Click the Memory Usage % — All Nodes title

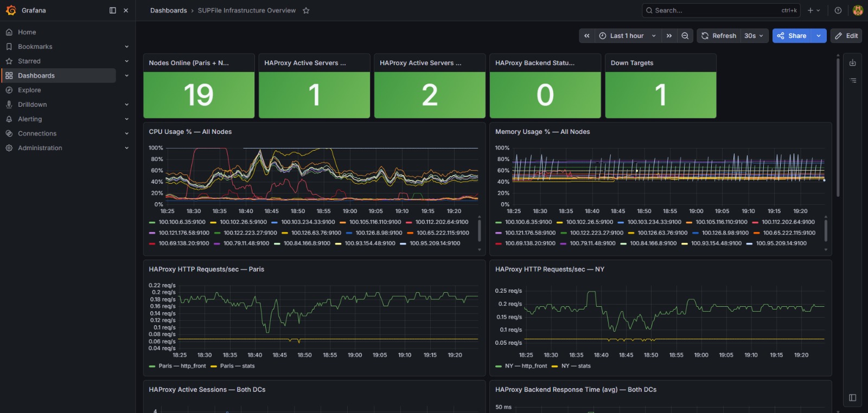[x=542, y=132]
